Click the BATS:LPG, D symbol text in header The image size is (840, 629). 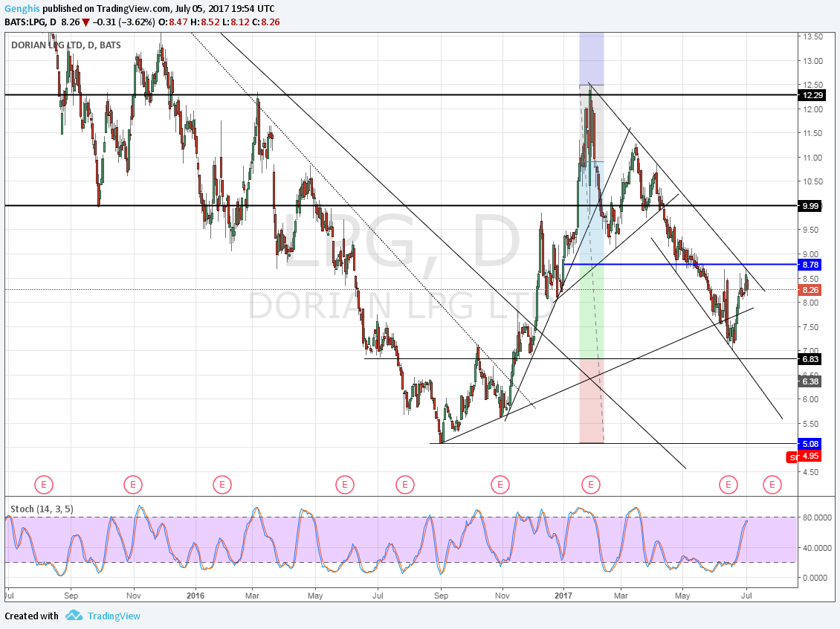click(x=30, y=22)
